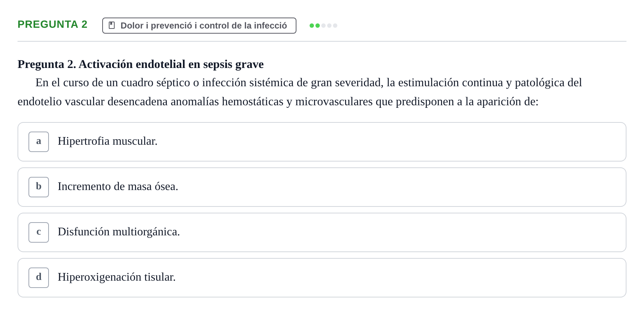Click the third grey difficulty dot
Screen dimensions: 644x315
pyautogui.click(x=323, y=26)
